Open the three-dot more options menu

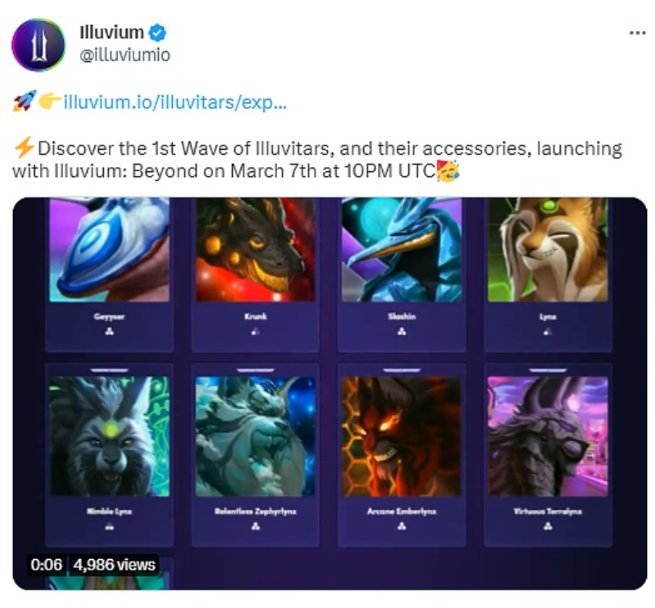[637, 33]
